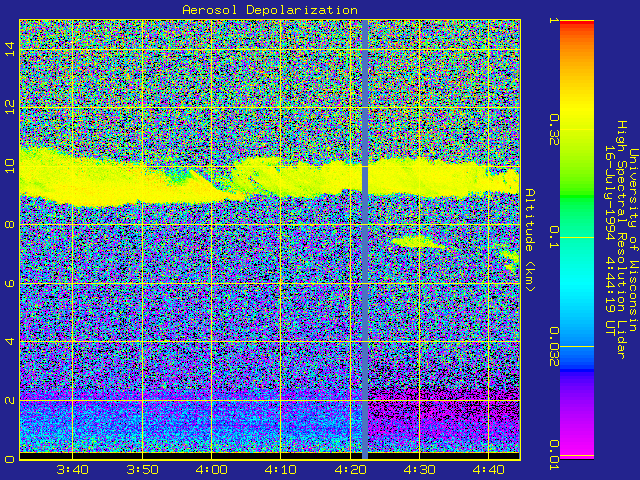
Task: Click the altitude label 4
Action: pyautogui.click(x=10, y=341)
